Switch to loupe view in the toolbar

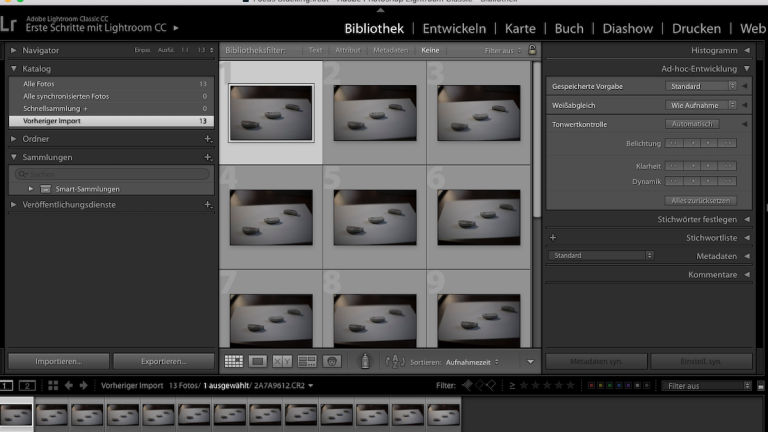coord(257,361)
